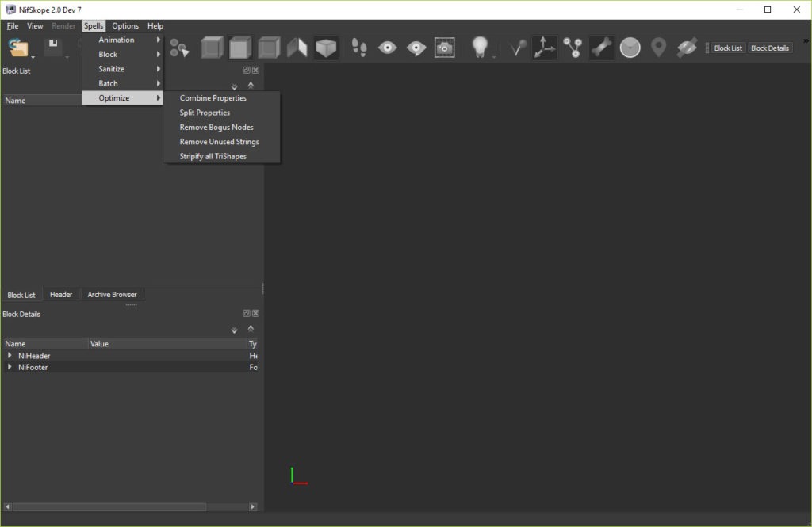The width and height of the screenshot is (812, 527).
Task: Open the lightbulb dropdown arrow
Action: [x=494, y=57]
